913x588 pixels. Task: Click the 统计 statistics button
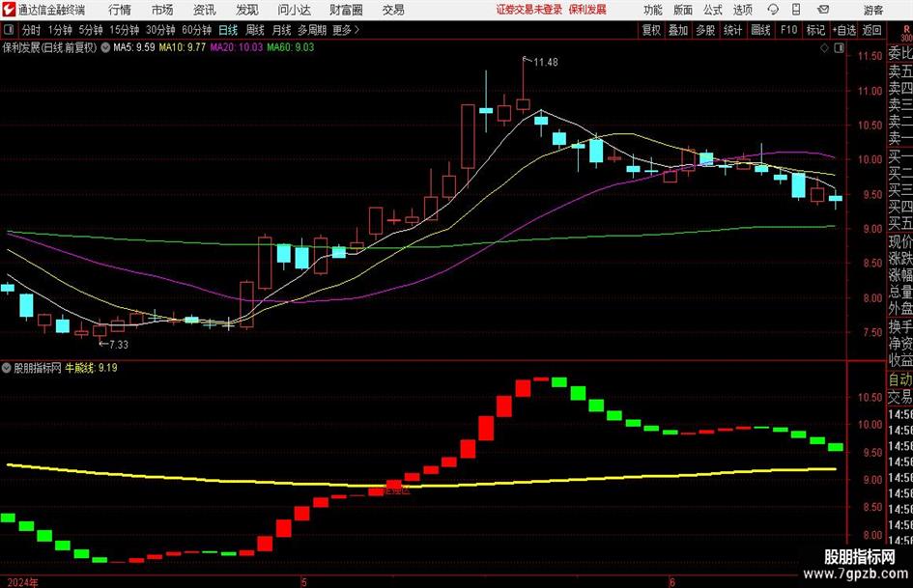click(x=732, y=30)
